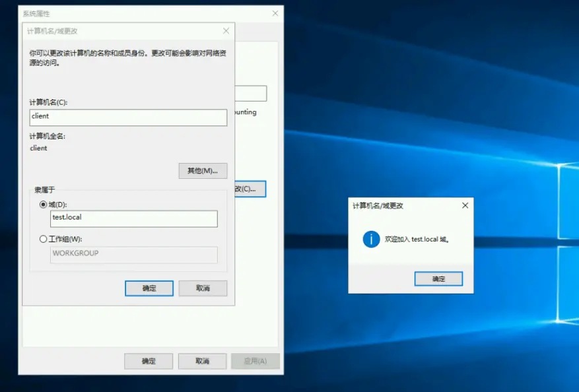This screenshot has width=579, height=392.
Task: Click the partially hidden 更改(C)... button
Action: pyautogui.click(x=250, y=189)
